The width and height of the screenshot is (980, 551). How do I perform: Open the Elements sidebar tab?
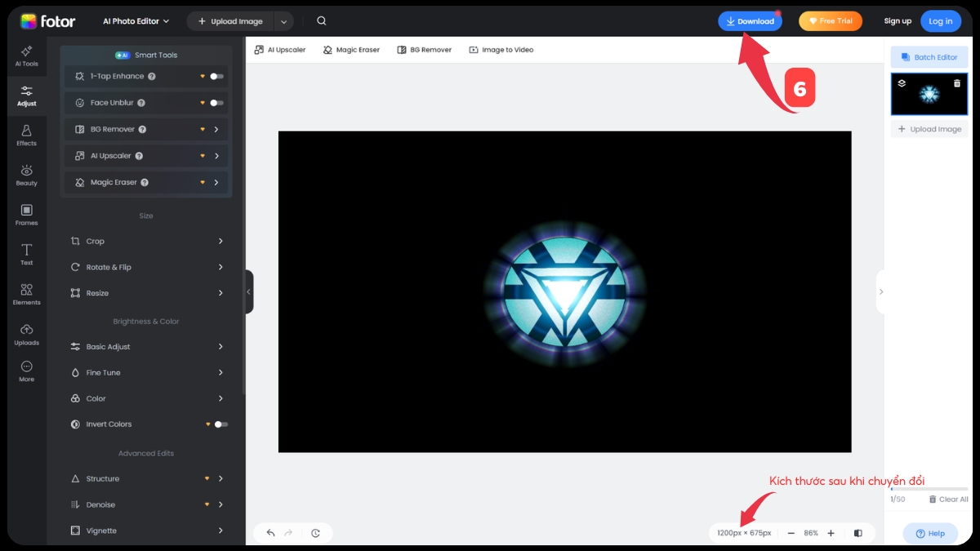[x=27, y=295]
